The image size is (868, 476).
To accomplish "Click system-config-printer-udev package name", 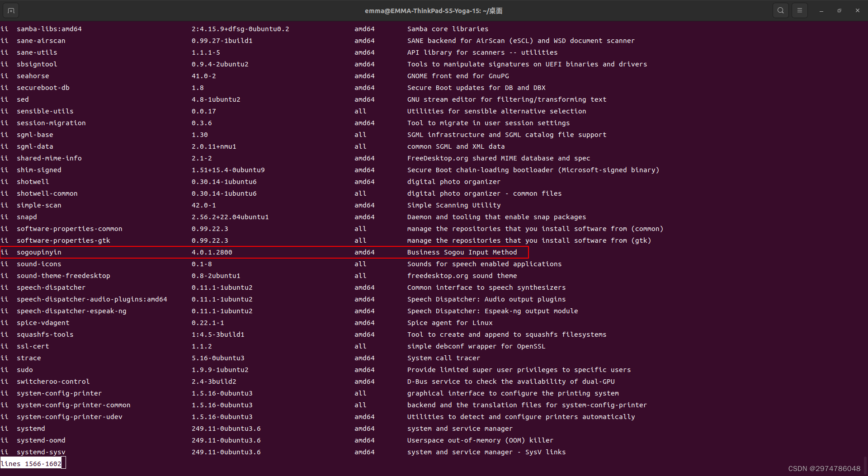I will click(70, 417).
